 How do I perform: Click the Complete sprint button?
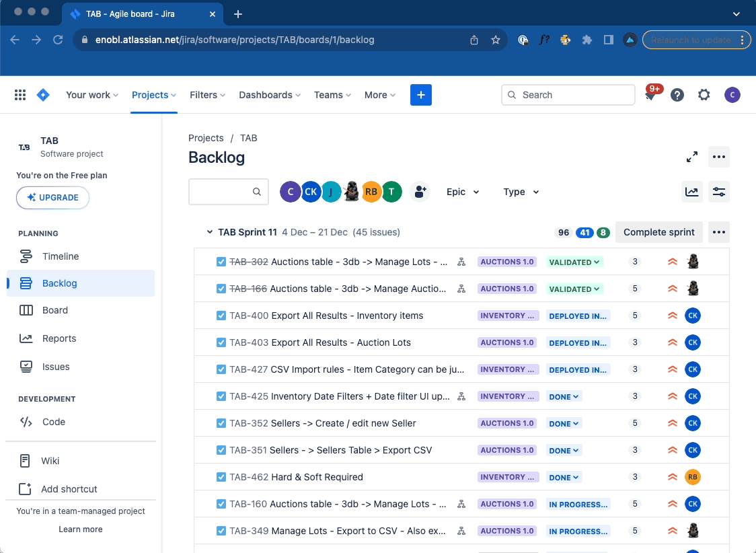(x=658, y=232)
